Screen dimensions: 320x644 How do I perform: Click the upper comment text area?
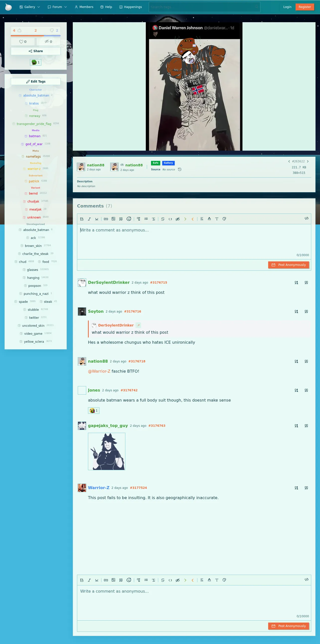194,241
